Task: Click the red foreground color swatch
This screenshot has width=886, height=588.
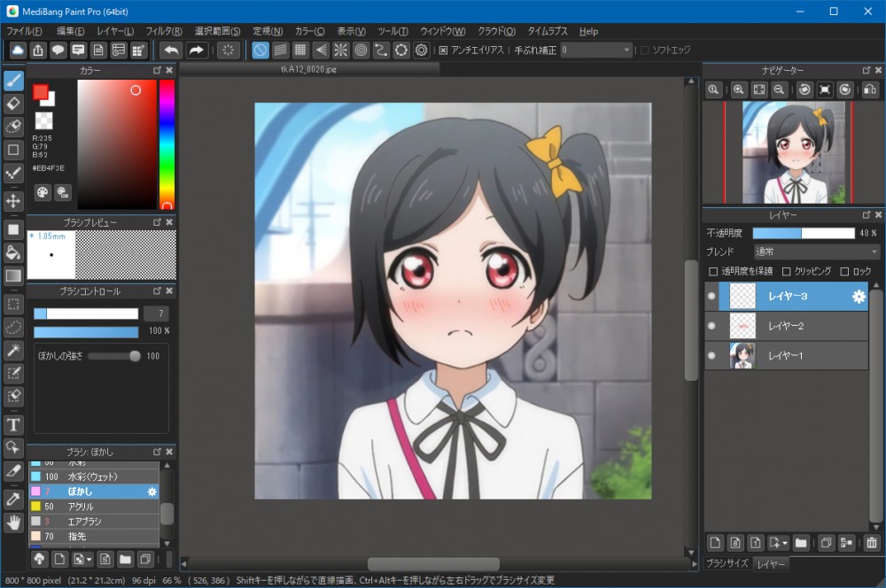Action: [x=40, y=91]
